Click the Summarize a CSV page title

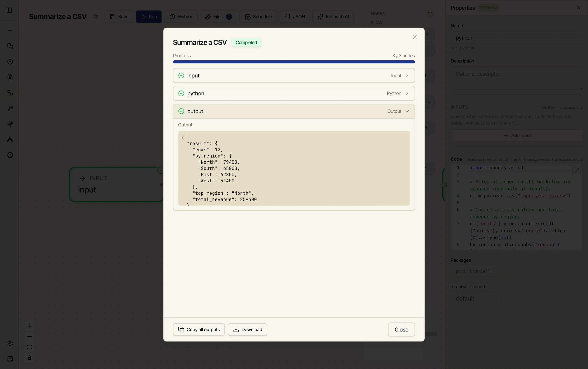coord(58,17)
